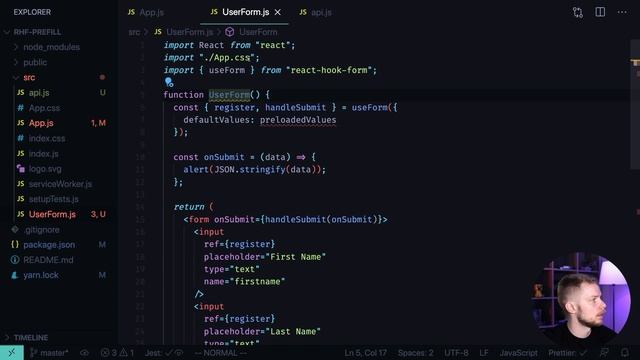Change indentation via Spaces: 2

click(x=416, y=353)
